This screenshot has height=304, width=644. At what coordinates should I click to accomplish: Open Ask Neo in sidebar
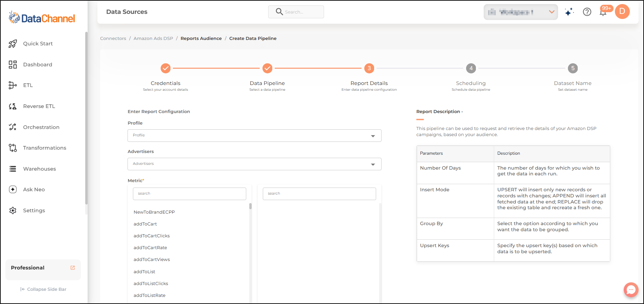click(x=34, y=190)
